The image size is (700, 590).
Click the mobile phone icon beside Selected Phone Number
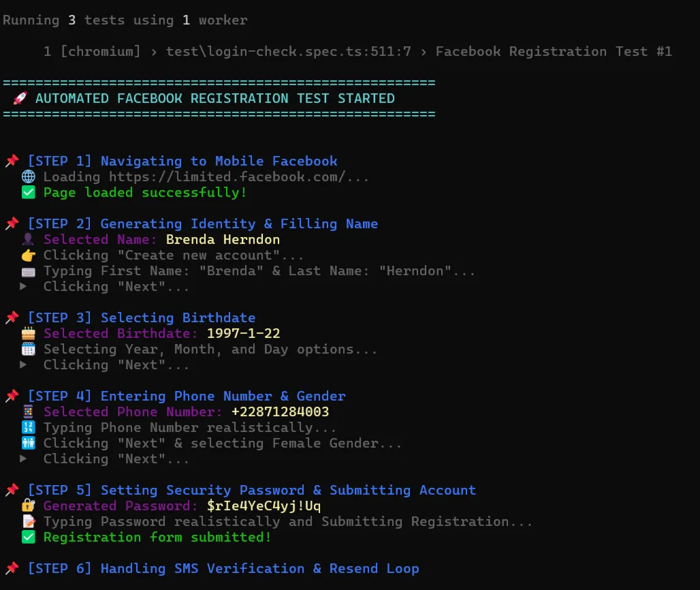click(28, 412)
